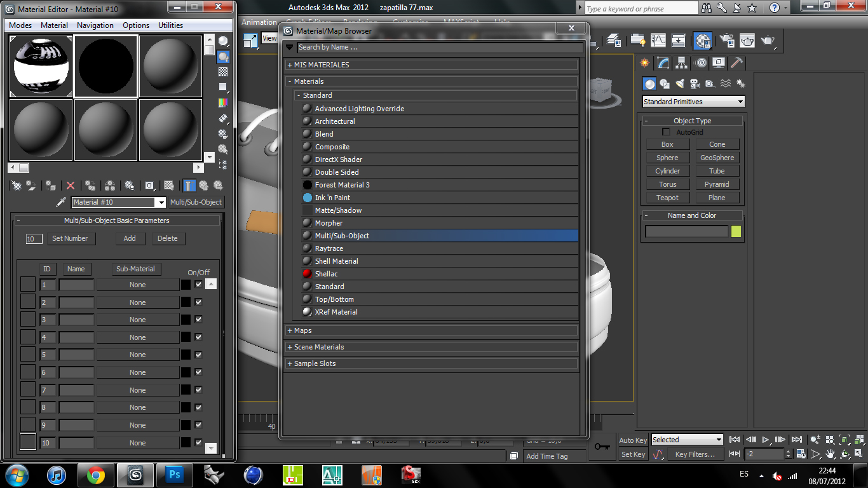Toggle the On/Off checkbox for ID 10
868x488 pixels.
[x=198, y=443]
